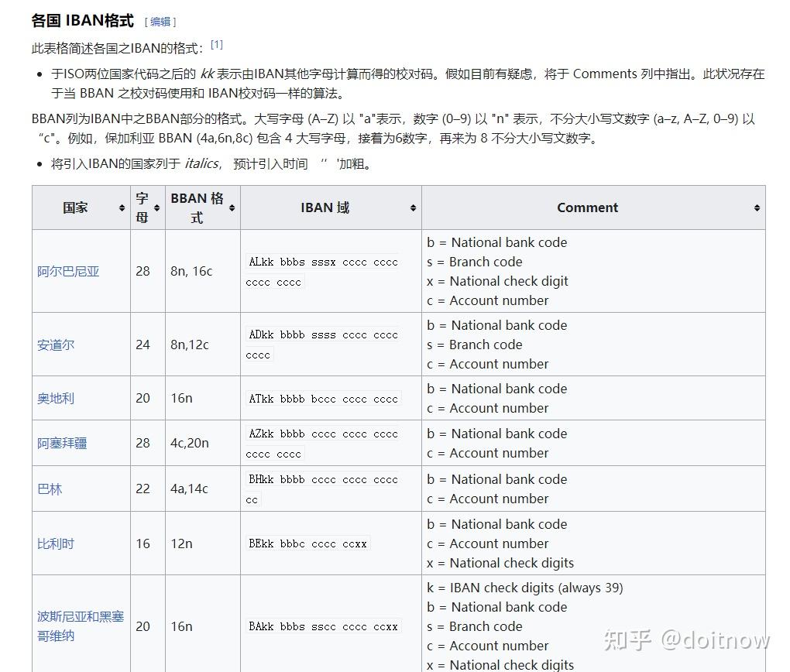Sort table by 国家 column arrows
This screenshot has width=790, height=672.
(x=122, y=208)
